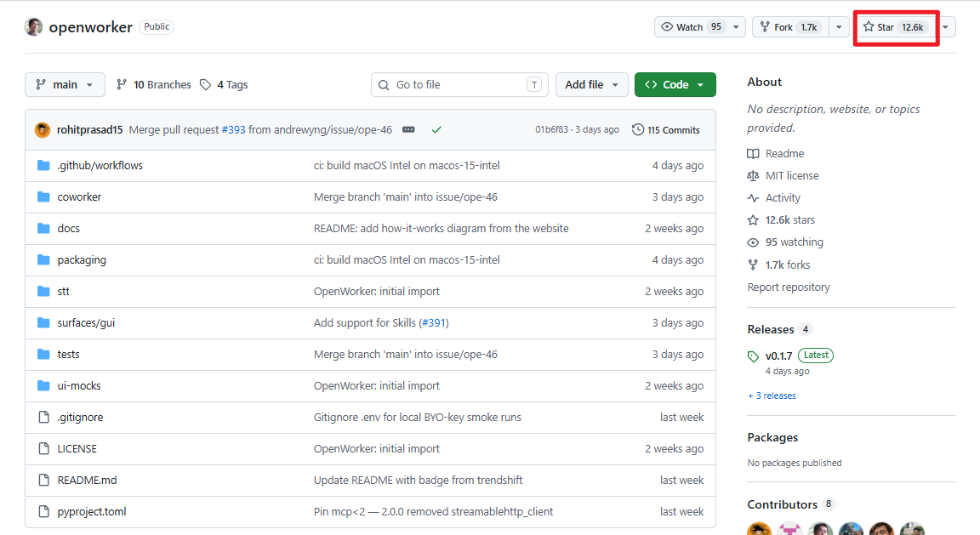This screenshot has height=535, width=980.
Task: View commit check status checkmark
Action: [436, 129]
